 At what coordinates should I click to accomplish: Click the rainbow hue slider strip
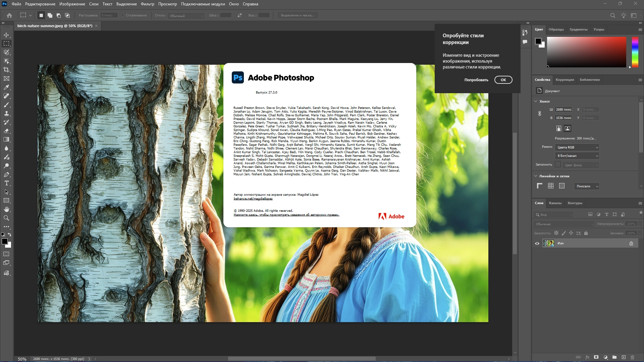point(635,52)
